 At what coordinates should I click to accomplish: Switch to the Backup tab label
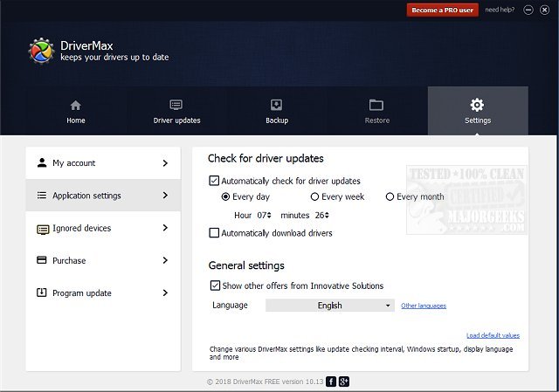(x=277, y=120)
